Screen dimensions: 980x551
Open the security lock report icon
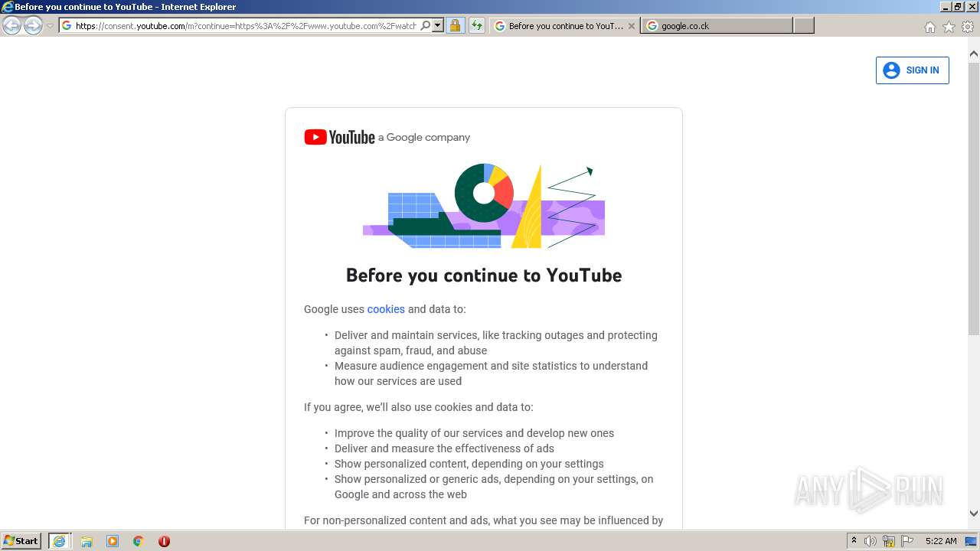455,26
